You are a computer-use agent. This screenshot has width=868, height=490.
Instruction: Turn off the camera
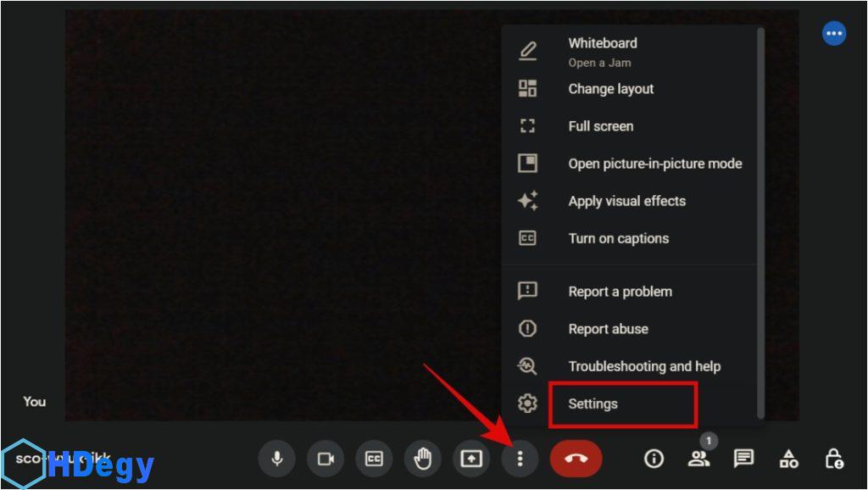point(325,459)
